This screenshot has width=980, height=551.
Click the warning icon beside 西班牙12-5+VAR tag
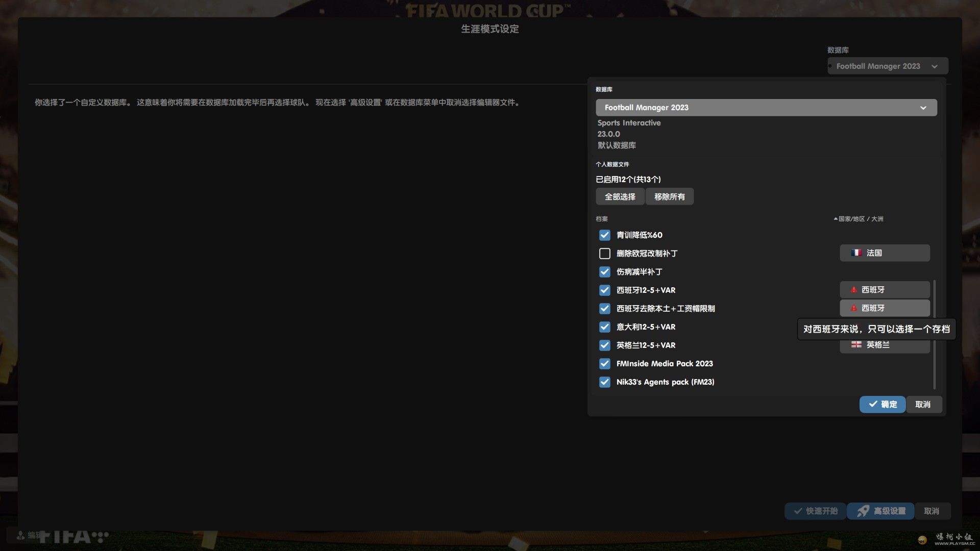coord(853,290)
